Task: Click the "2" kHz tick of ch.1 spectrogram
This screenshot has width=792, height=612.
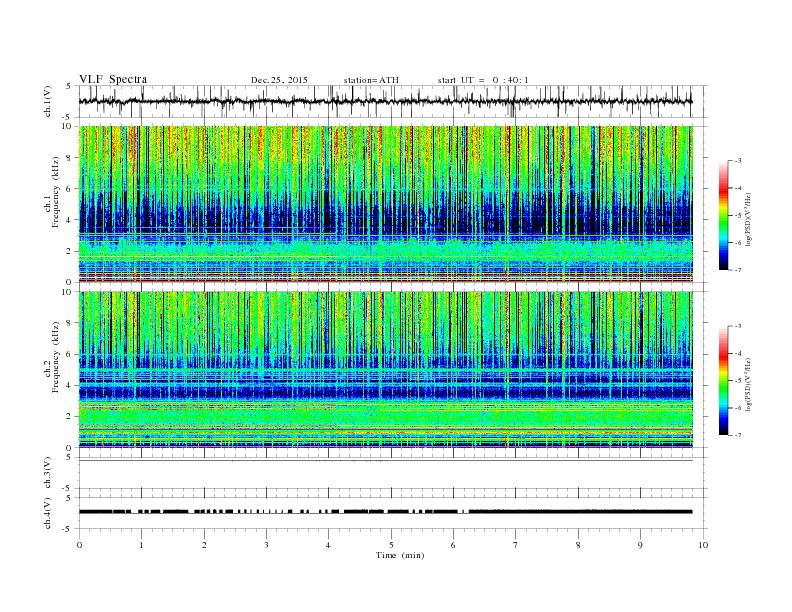Action: point(69,251)
